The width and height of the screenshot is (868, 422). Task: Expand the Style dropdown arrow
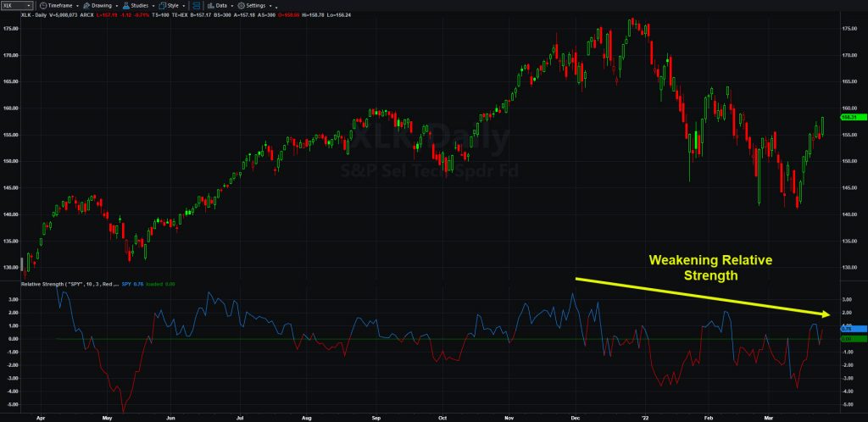(184, 6)
